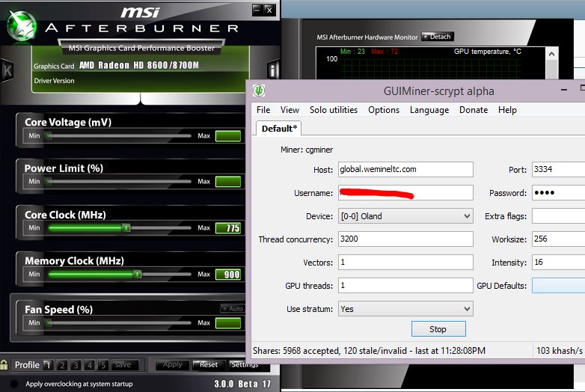This screenshot has height=392, width=585.
Task: Close the MSI Afterburner window
Action: (x=269, y=10)
